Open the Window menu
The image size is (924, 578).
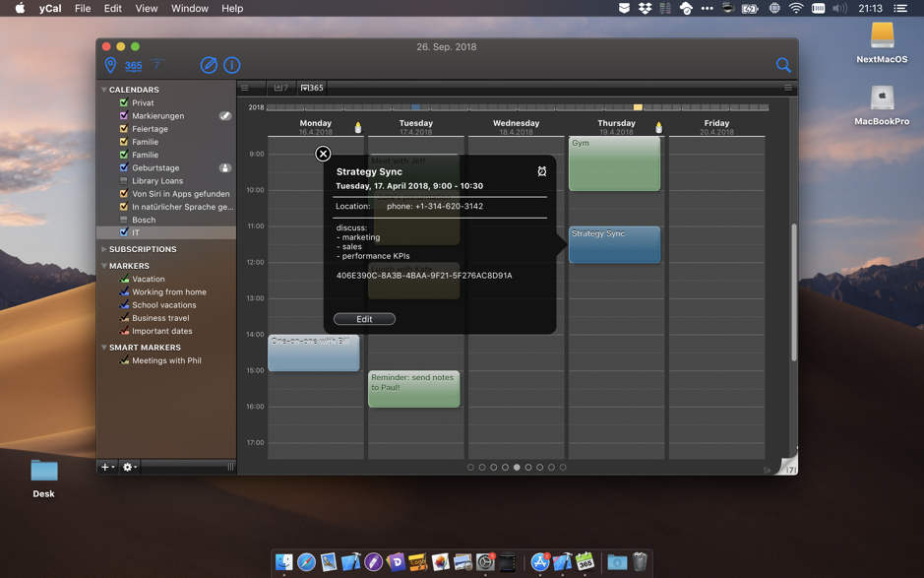tap(189, 7)
